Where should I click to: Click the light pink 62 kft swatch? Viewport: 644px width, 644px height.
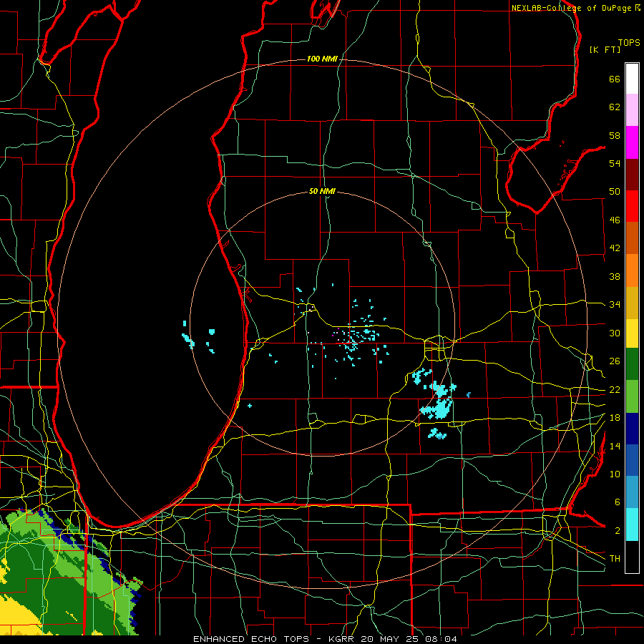click(x=632, y=110)
